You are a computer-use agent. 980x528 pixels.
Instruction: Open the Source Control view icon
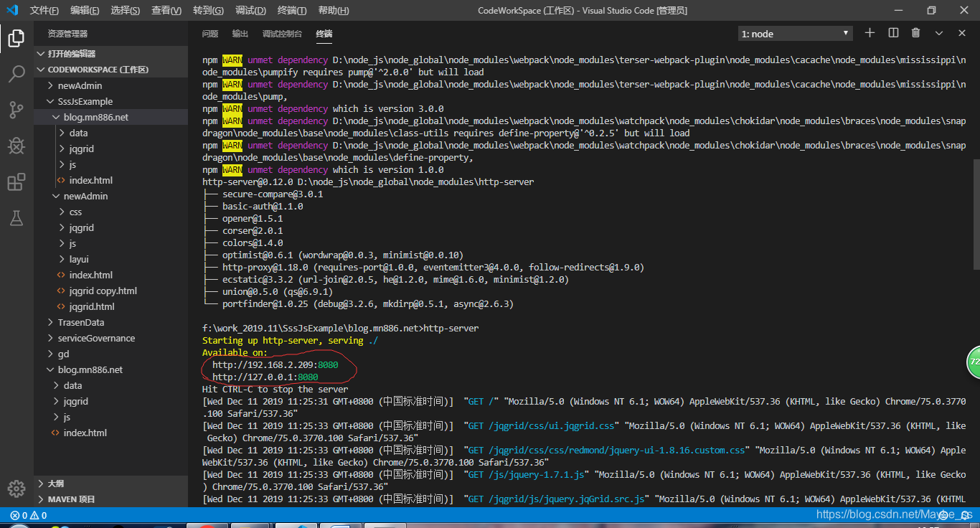[16, 110]
